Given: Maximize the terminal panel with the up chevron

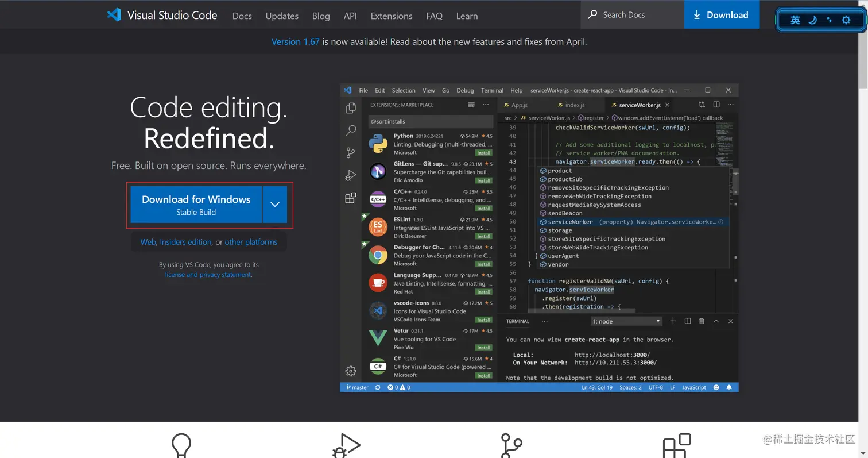Looking at the screenshot, I should (x=716, y=321).
